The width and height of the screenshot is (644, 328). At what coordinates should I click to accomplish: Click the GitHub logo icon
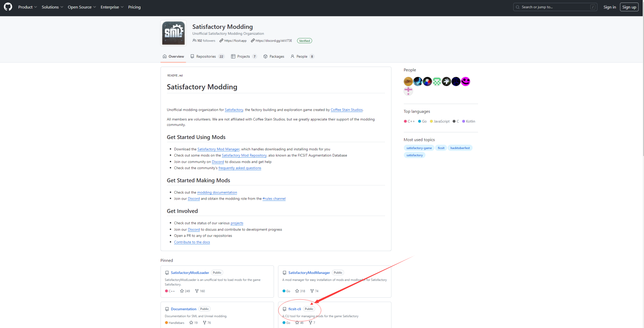point(8,7)
